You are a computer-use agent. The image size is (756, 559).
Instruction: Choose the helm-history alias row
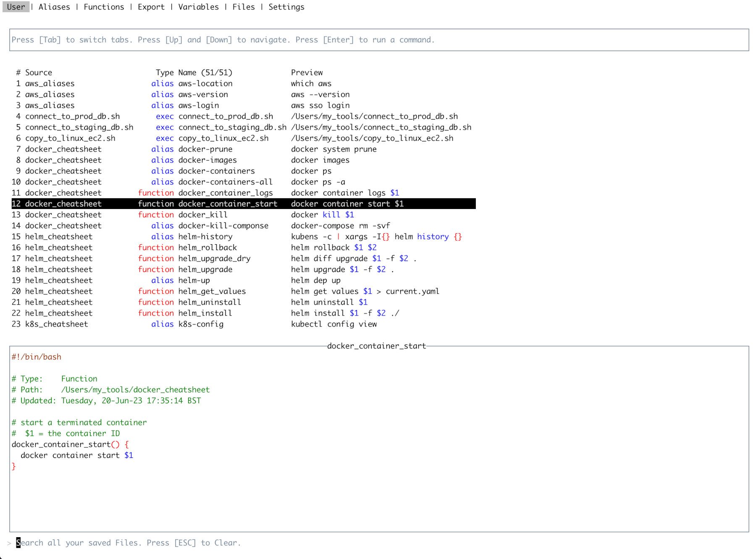click(205, 237)
